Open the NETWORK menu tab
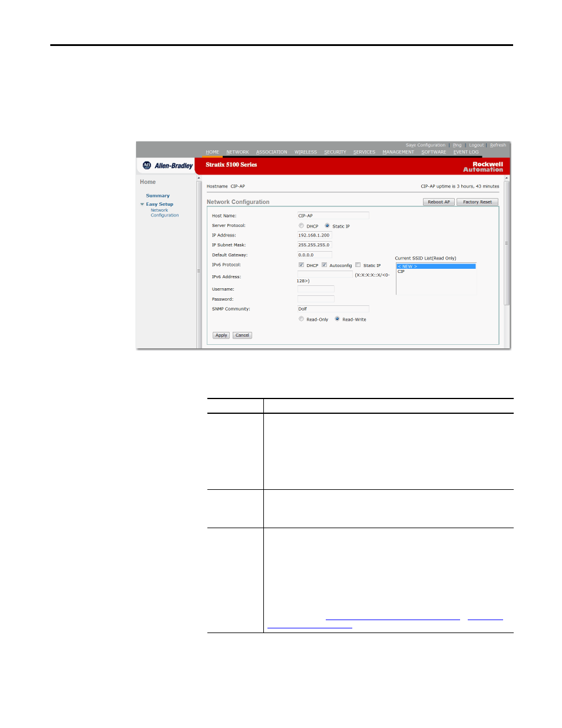 coord(237,152)
